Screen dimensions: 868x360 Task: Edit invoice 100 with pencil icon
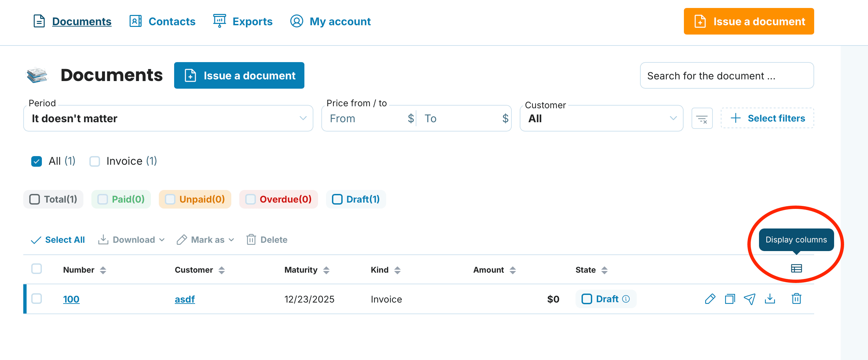(710, 299)
